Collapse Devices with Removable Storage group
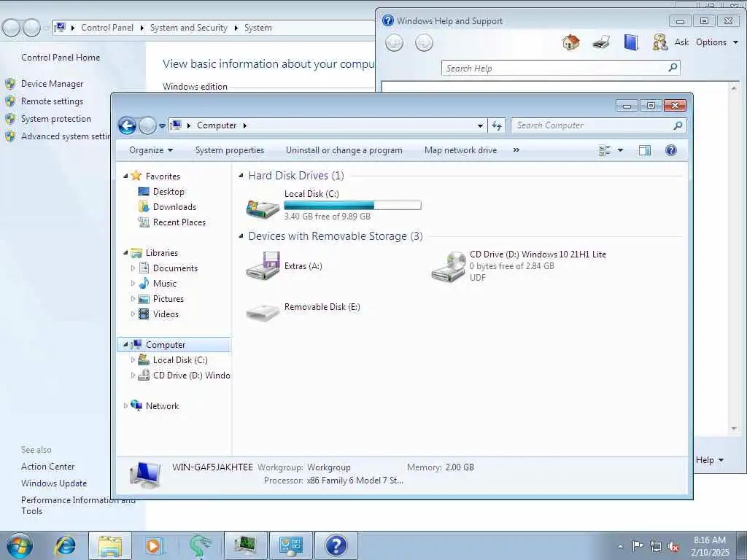Viewport: 747px width, 560px height. coord(241,236)
